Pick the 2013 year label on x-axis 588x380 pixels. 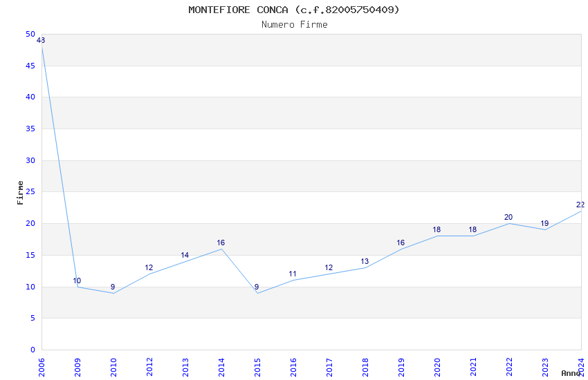click(185, 368)
